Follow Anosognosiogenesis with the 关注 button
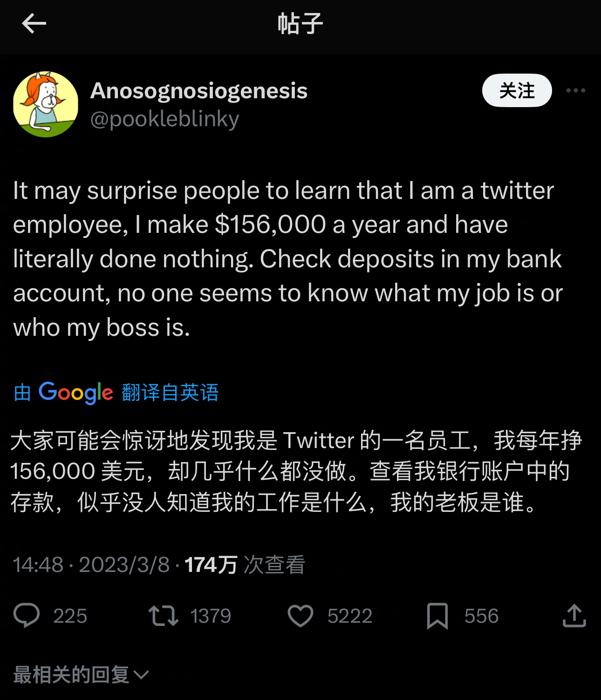Image resolution: width=601 pixels, height=700 pixels. point(517,90)
